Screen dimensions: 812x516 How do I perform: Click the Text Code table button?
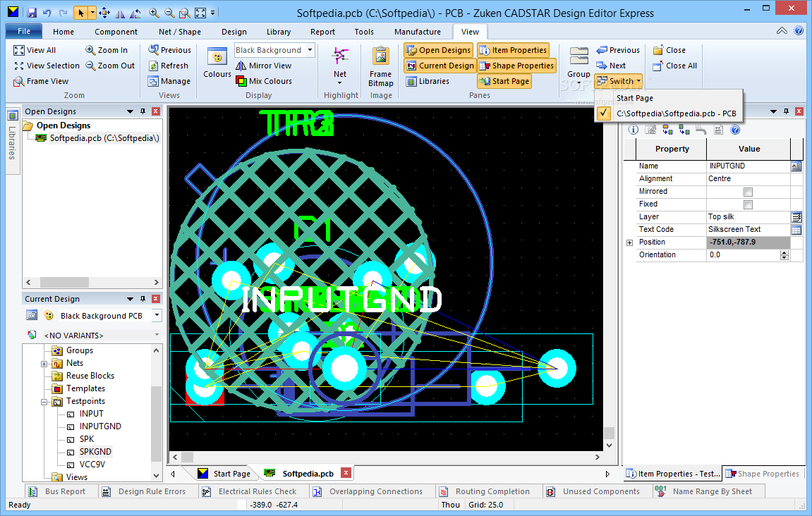coord(796,230)
